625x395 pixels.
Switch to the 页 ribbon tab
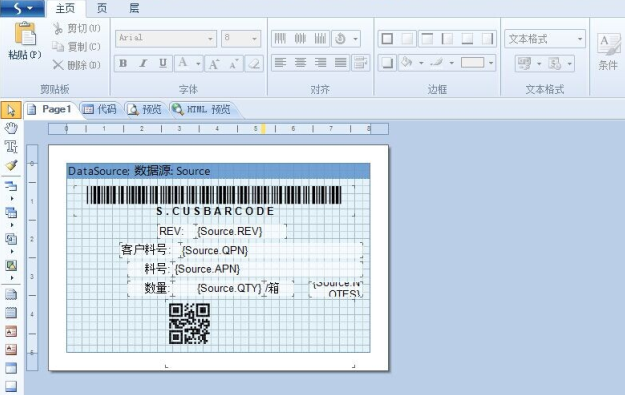102,8
